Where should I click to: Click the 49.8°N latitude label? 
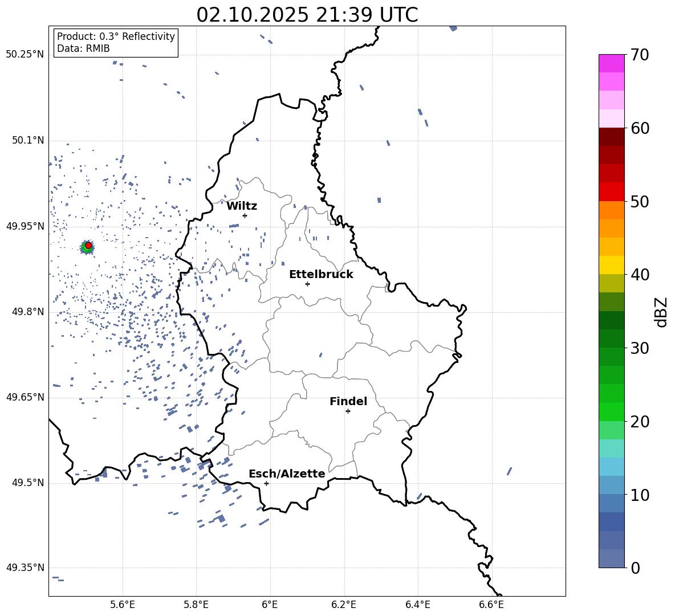(28, 312)
